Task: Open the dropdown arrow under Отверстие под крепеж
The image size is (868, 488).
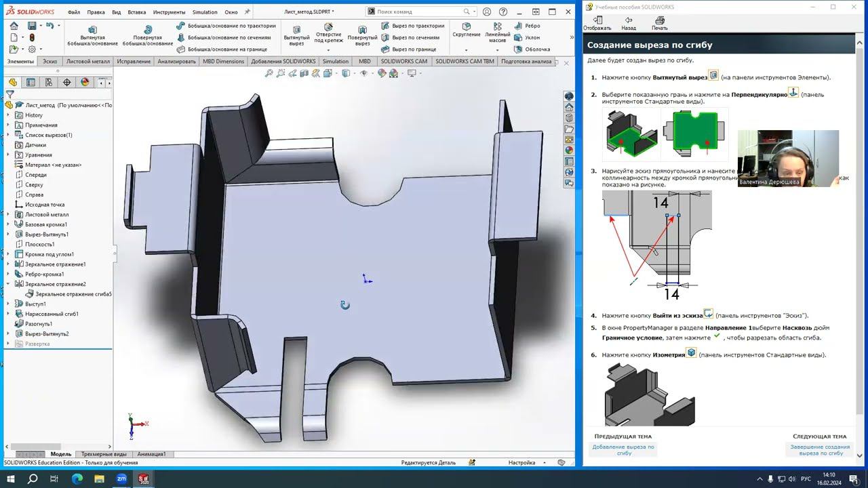Action: coord(328,50)
